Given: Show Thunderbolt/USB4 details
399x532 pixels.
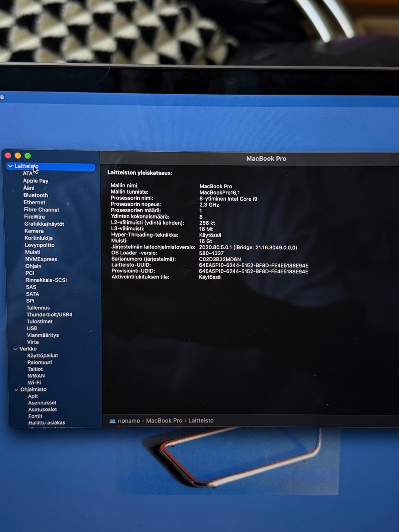Looking at the screenshot, I should pos(49,315).
